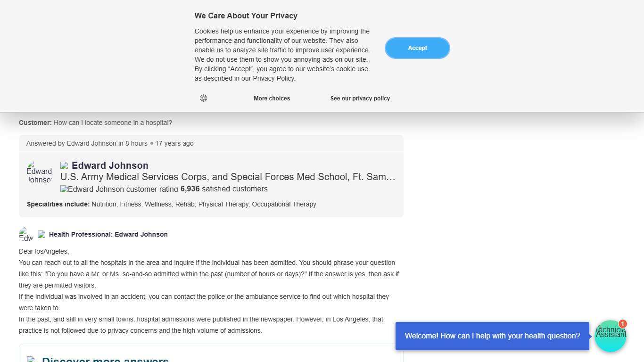Open the See our privacy policy link

pyautogui.click(x=360, y=99)
